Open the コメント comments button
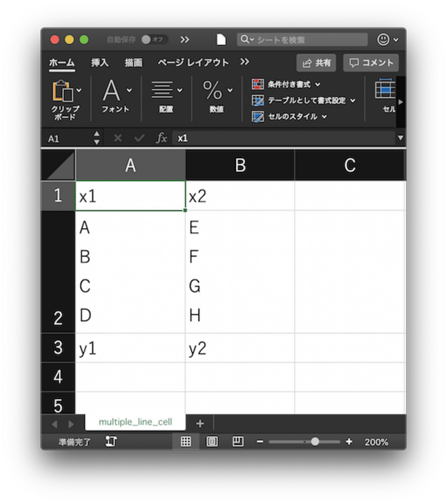The image size is (447, 504). (371, 63)
